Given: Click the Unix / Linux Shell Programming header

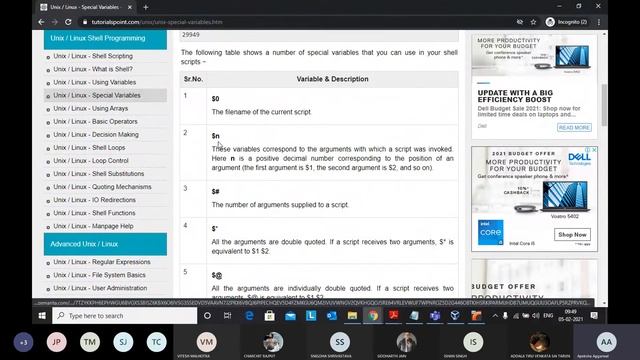Looking at the screenshot, I should (x=105, y=39).
